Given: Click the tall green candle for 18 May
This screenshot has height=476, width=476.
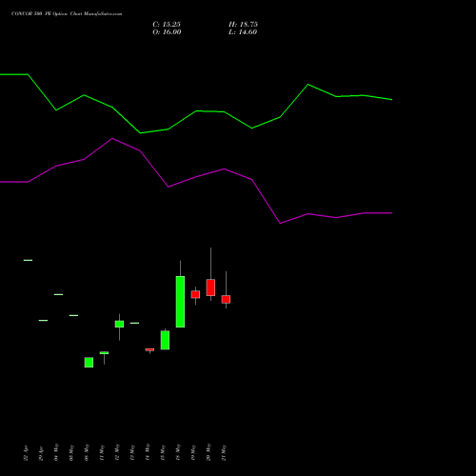Looking at the screenshot, I should [x=180, y=302].
